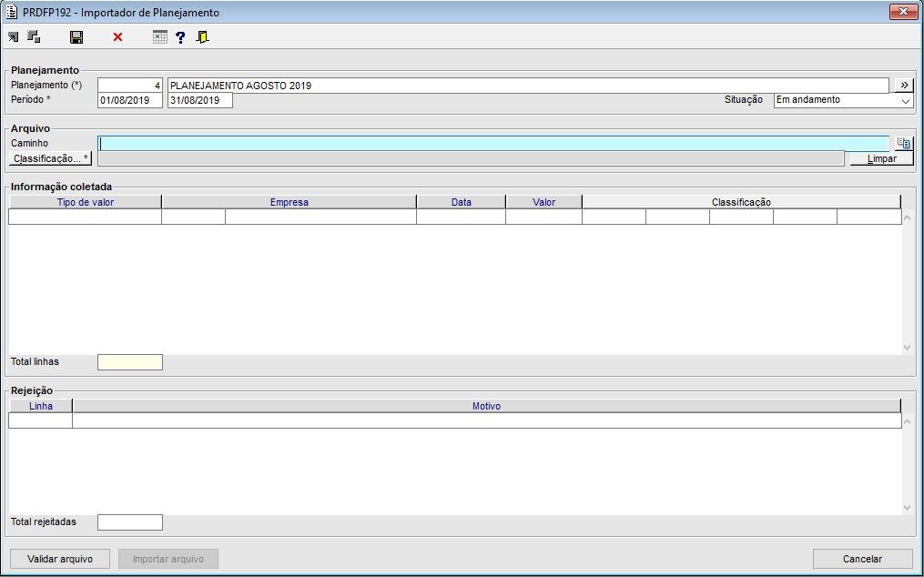Screen dimensions: 924x577
Task: Click scroll up arrow of Rejeição grid
Action: (x=908, y=421)
